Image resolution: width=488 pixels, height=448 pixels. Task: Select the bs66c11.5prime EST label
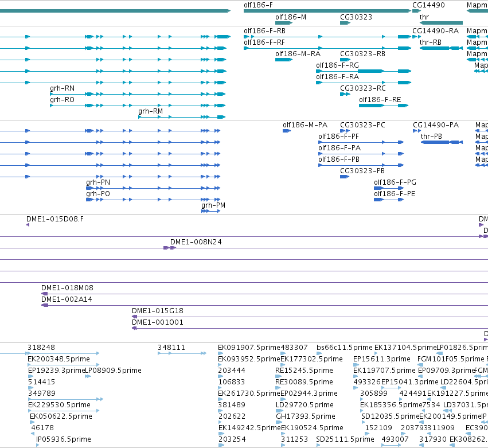pos(345,348)
